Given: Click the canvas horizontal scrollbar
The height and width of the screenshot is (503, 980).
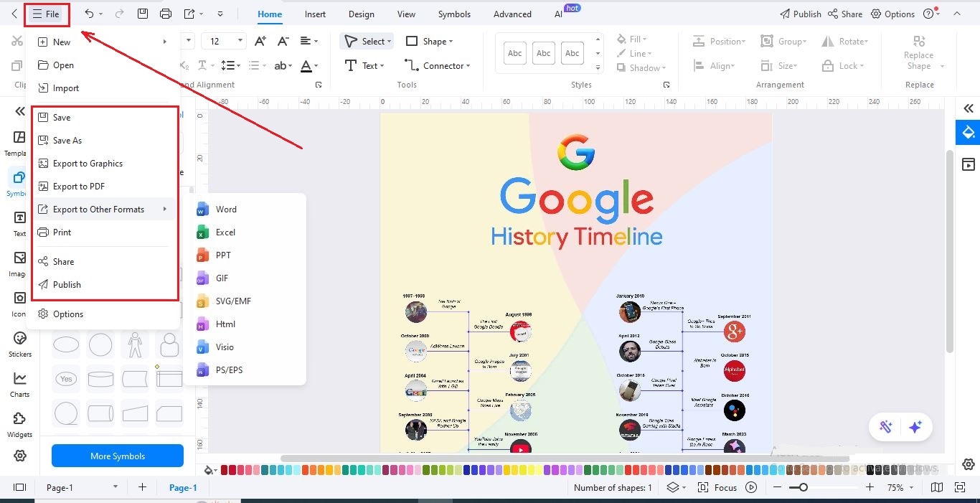Looking at the screenshot, I should [565, 458].
